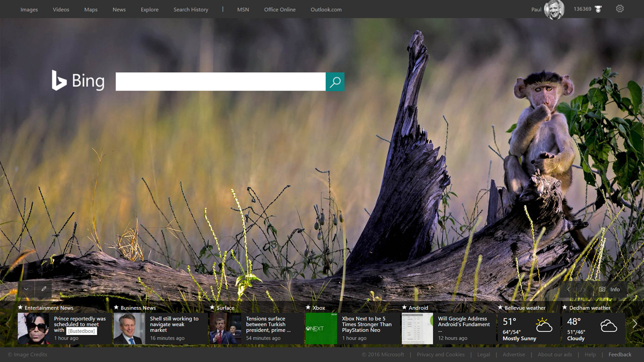Click the search magnifier button
The height and width of the screenshot is (362, 644).
pos(335,81)
